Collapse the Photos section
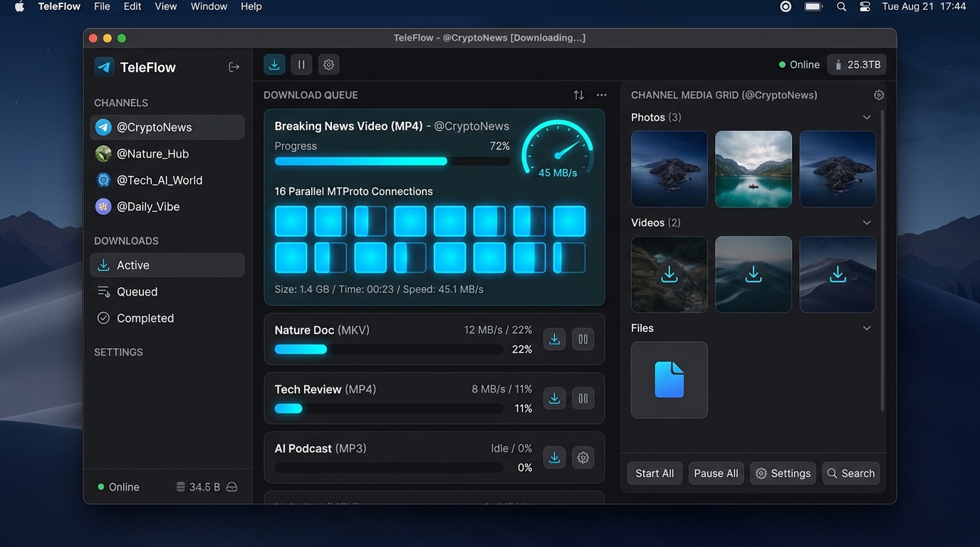The width and height of the screenshot is (980, 547). 867,118
